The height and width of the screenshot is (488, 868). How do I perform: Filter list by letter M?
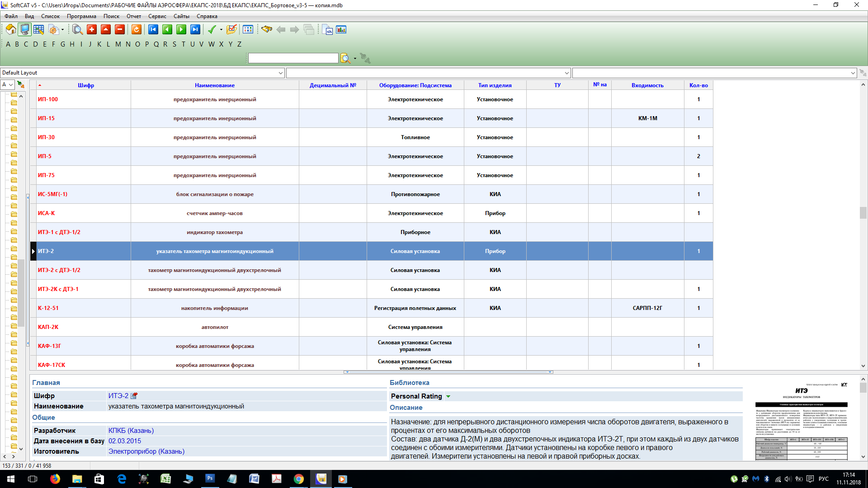point(118,44)
